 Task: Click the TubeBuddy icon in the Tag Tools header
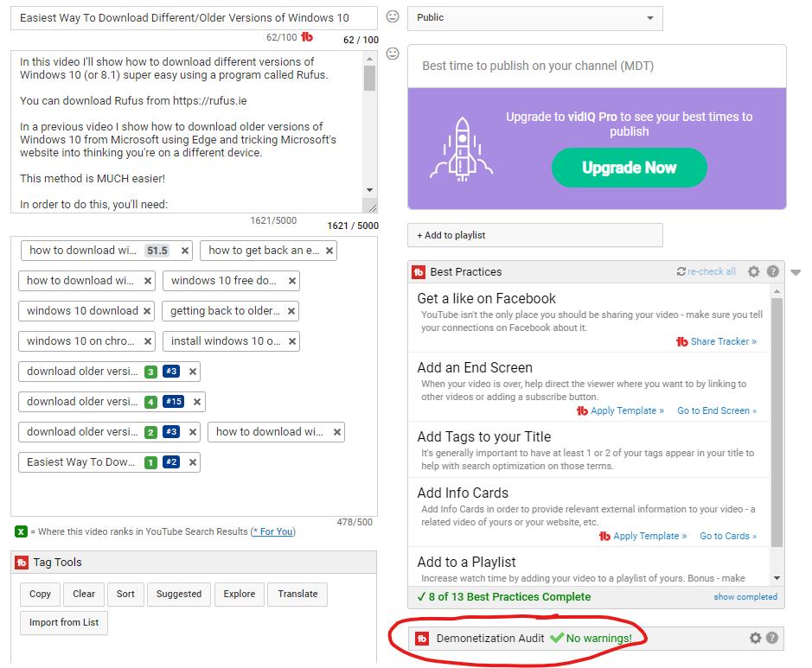[x=22, y=563]
